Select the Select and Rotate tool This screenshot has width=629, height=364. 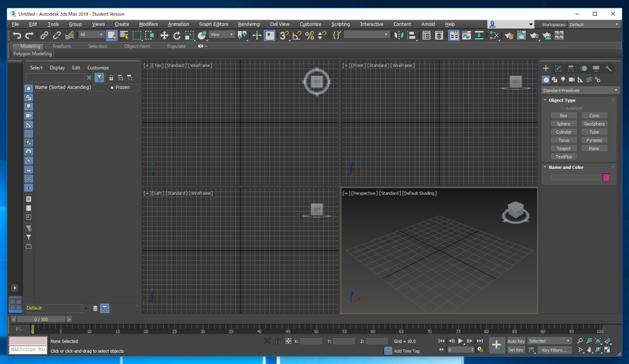point(177,35)
